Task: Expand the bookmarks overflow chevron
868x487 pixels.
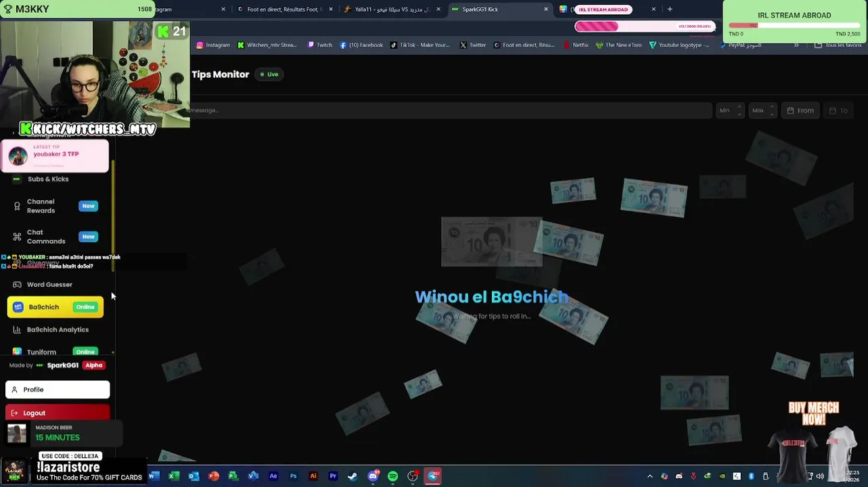Action: (x=796, y=45)
